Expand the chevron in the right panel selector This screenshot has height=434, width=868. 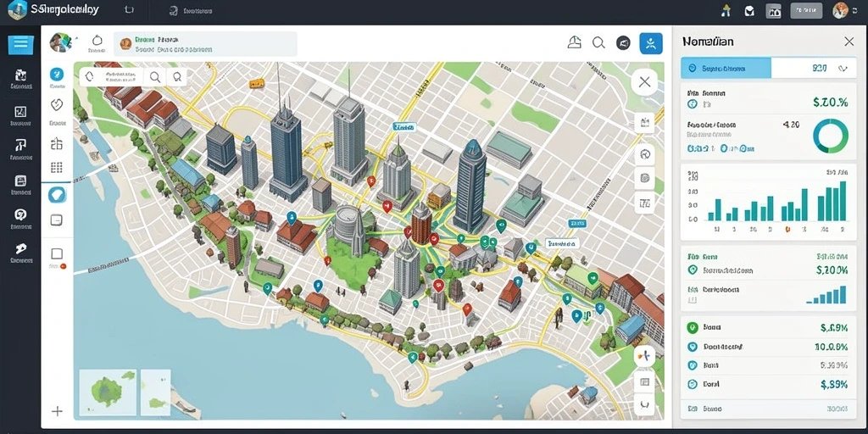coord(843,69)
